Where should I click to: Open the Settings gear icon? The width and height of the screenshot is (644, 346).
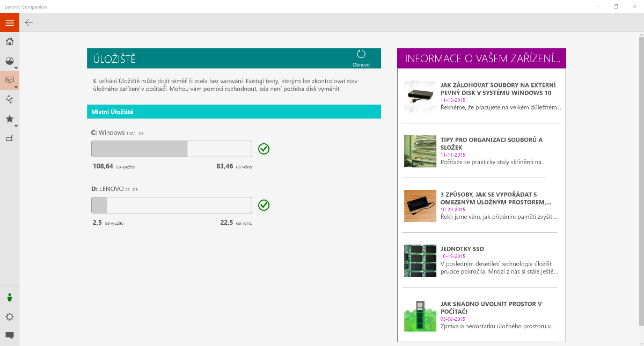pyautogui.click(x=9, y=316)
